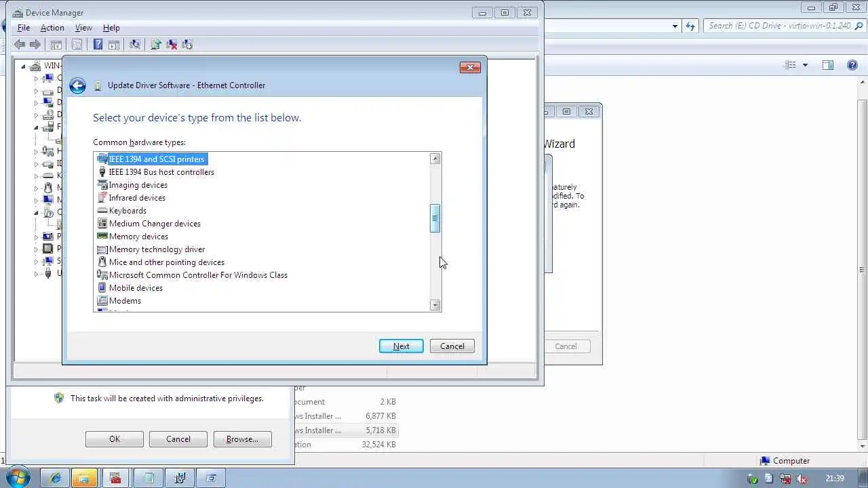
Task: Click the Explorer help icon at far right
Action: tap(852, 65)
